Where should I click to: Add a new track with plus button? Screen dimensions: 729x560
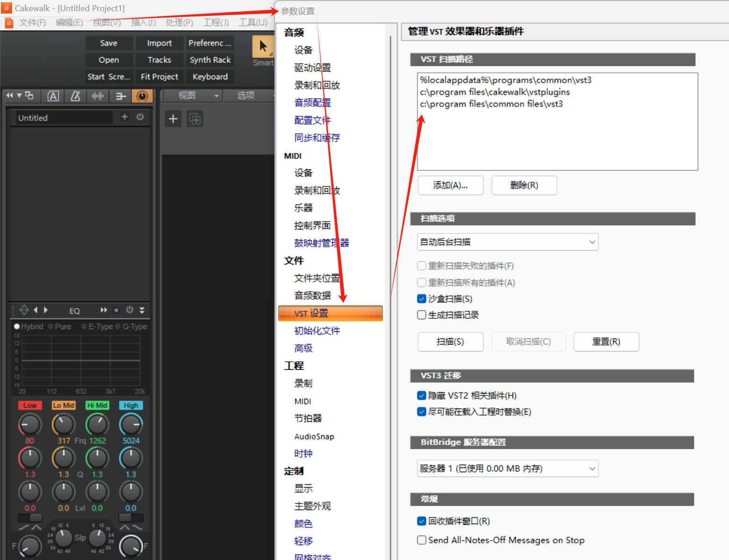click(x=173, y=119)
